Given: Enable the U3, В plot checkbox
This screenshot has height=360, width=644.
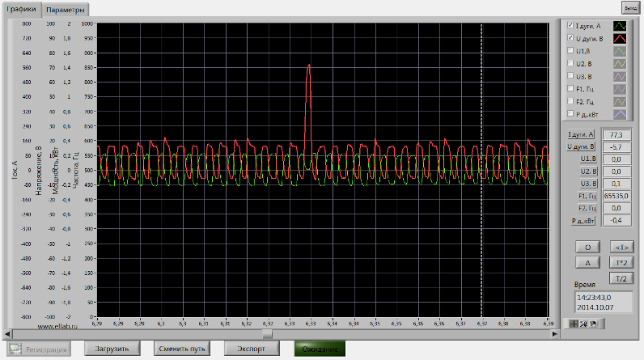Looking at the screenshot, I should click(570, 76).
